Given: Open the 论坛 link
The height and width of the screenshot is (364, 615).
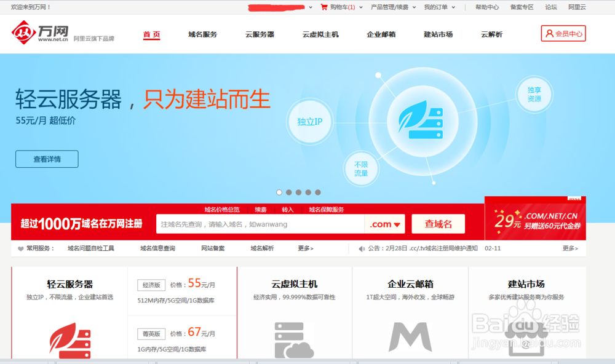Looking at the screenshot, I should point(550,7).
